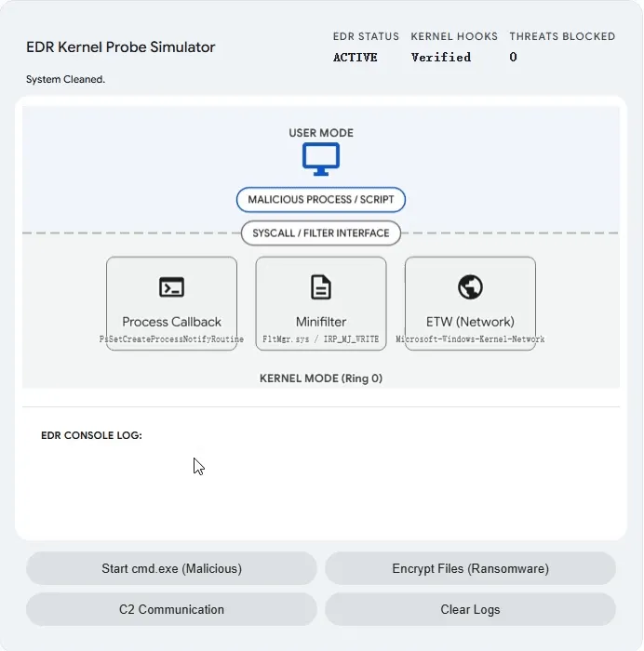Click the EDR Kernel Probe Simulator title

point(120,47)
